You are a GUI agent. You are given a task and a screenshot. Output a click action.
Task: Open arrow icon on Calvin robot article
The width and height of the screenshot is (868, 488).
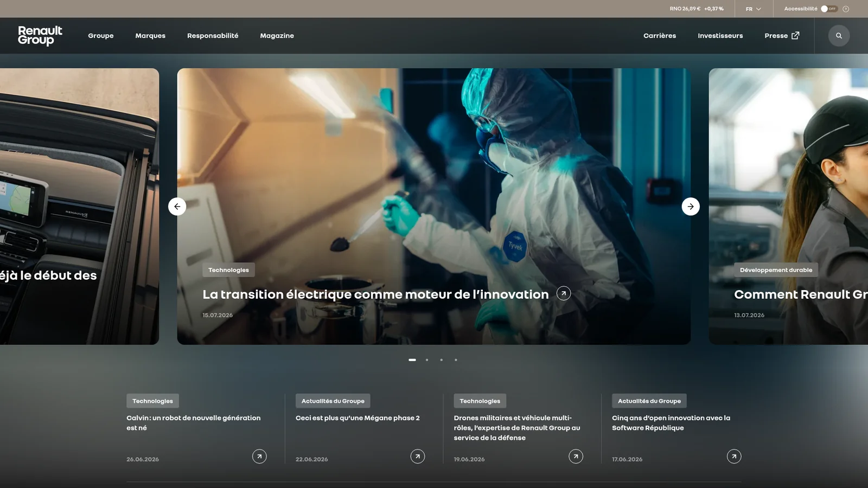pos(259,457)
